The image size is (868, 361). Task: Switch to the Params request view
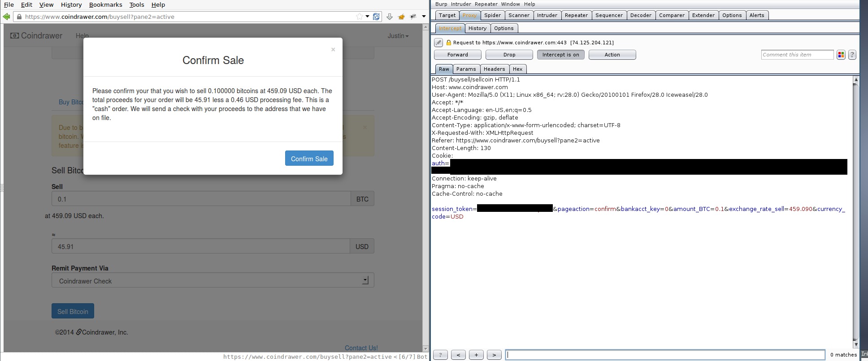point(466,69)
